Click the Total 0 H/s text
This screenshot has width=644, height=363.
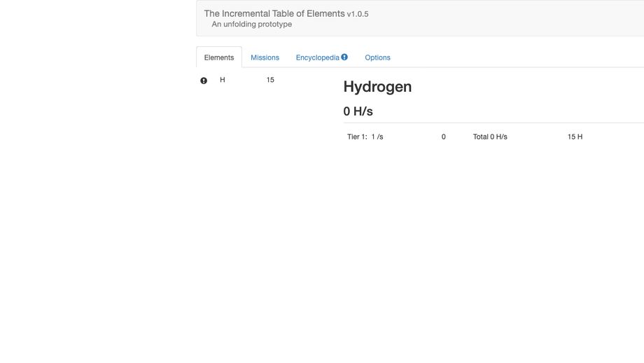tap(490, 137)
